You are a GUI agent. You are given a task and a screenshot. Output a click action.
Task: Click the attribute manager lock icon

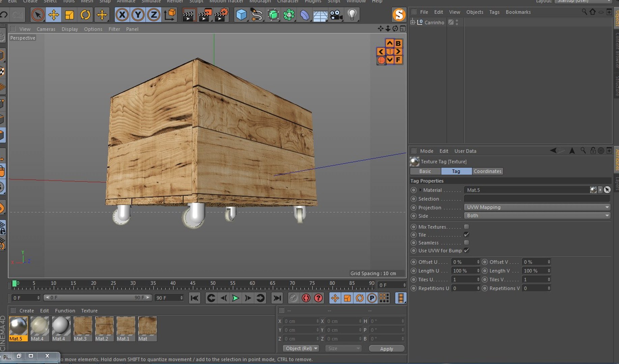tap(593, 151)
